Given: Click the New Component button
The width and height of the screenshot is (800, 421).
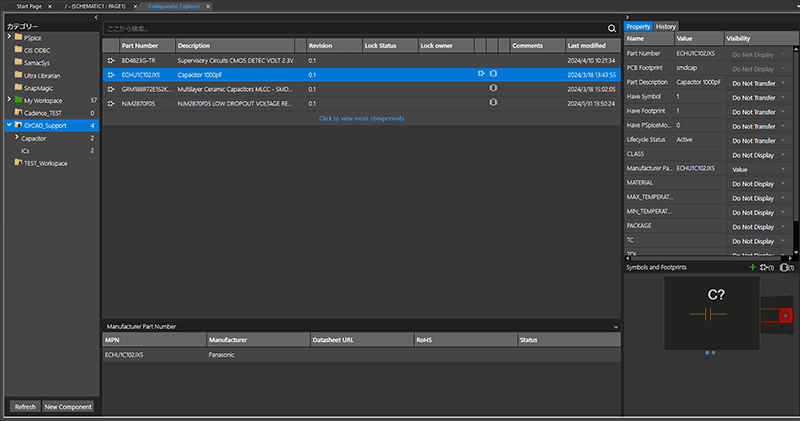Looking at the screenshot, I should click(68, 407).
